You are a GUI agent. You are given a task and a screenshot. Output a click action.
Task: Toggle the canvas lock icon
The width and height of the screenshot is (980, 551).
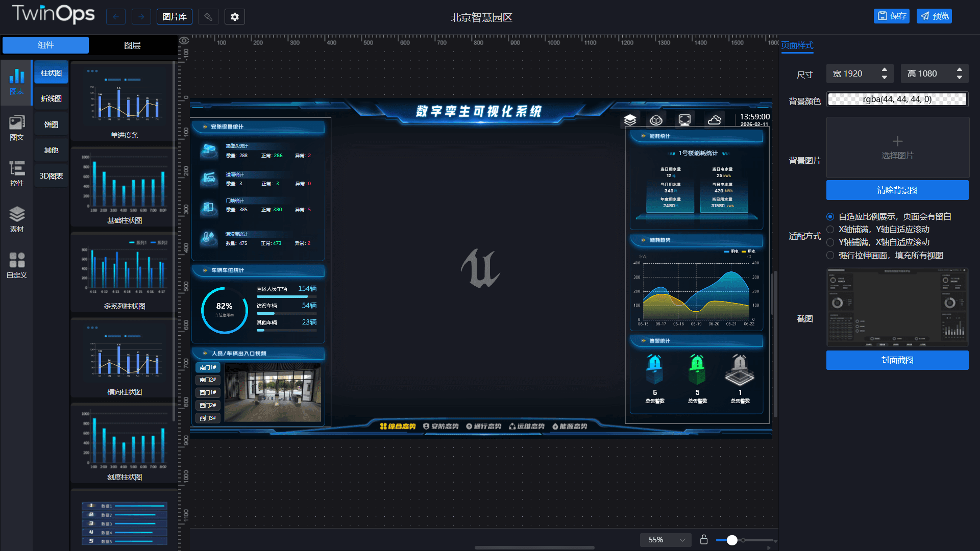pyautogui.click(x=704, y=539)
